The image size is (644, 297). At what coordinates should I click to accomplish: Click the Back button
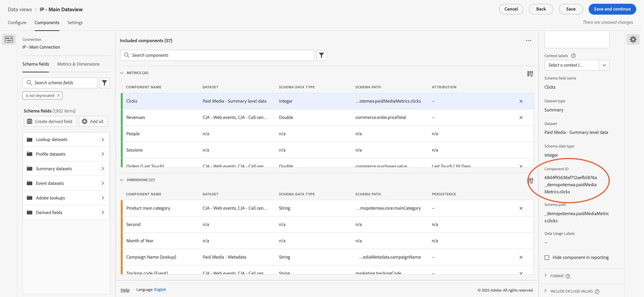(541, 9)
